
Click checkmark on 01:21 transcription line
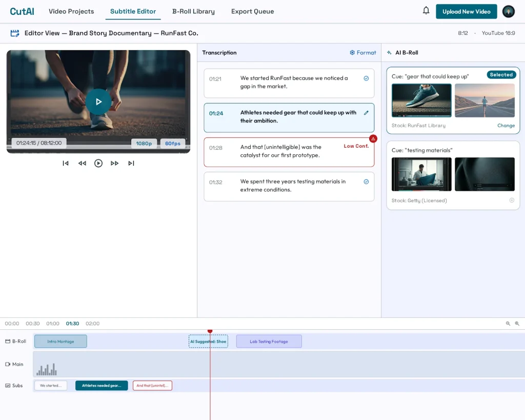(x=366, y=78)
